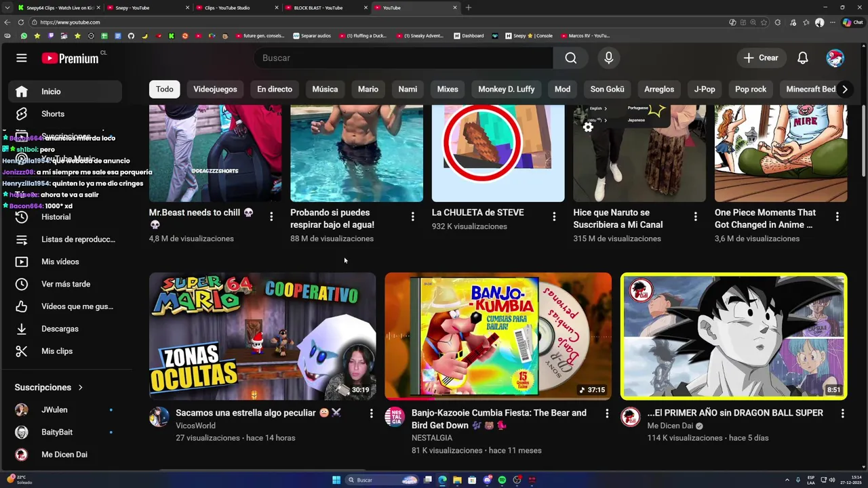Click VicosWorld channel avatar
This screenshot has height=488, width=868.
pyautogui.click(x=159, y=417)
